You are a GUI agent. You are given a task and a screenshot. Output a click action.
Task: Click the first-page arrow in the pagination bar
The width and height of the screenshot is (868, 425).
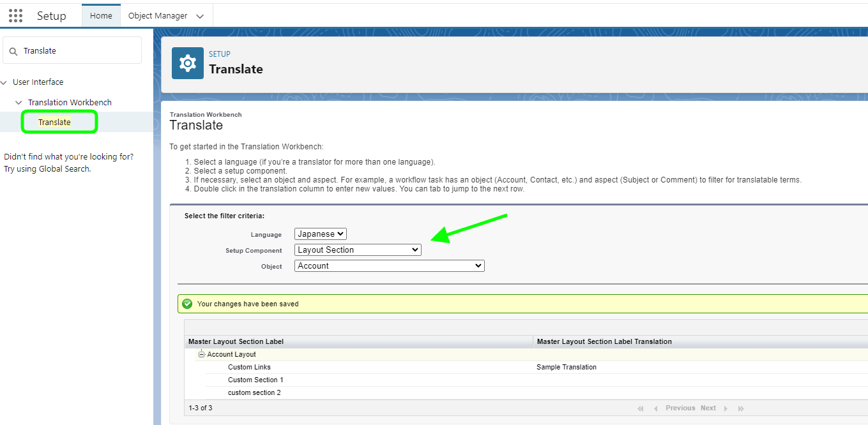click(640, 408)
